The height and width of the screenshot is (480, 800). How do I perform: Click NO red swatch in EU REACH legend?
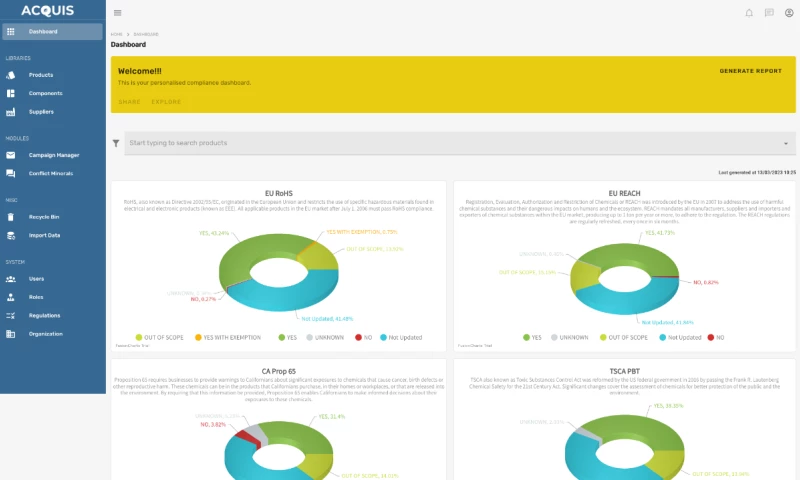[x=711, y=337]
